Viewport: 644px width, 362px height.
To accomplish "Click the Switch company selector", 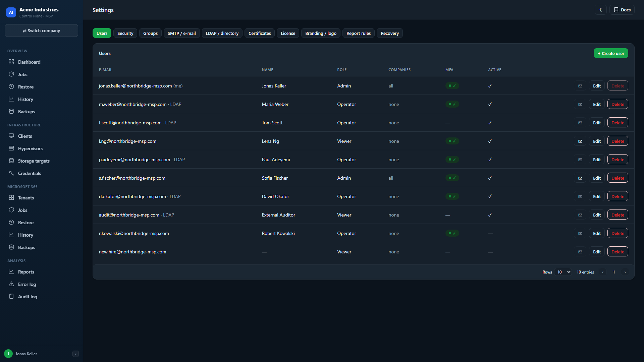I will coord(41,31).
